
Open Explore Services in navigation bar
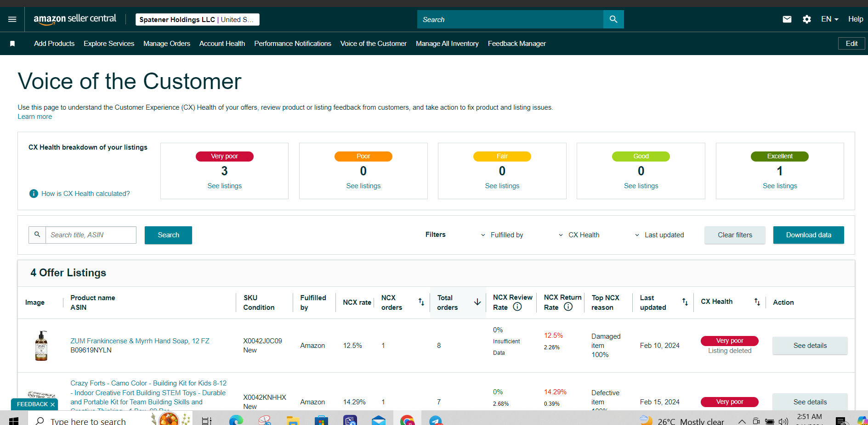[109, 44]
